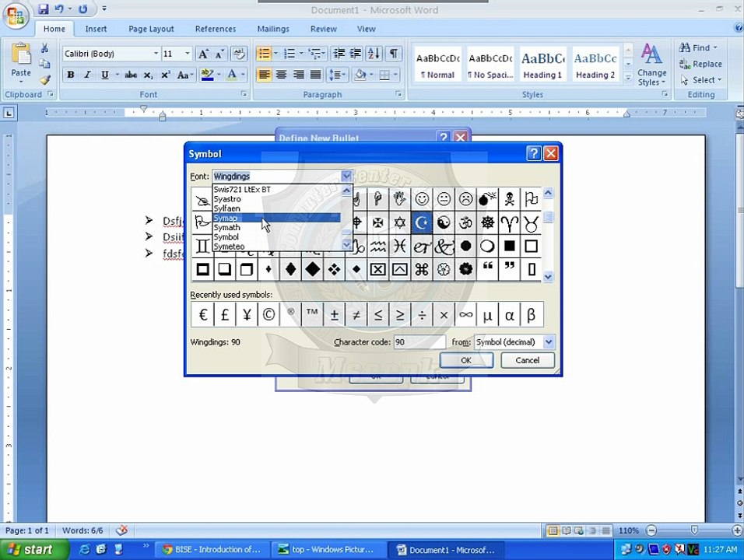Image resolution: width=744 pixels, height=560 pixels.
Task: Click the Shrink Font icon
Action: pos(219,54)
